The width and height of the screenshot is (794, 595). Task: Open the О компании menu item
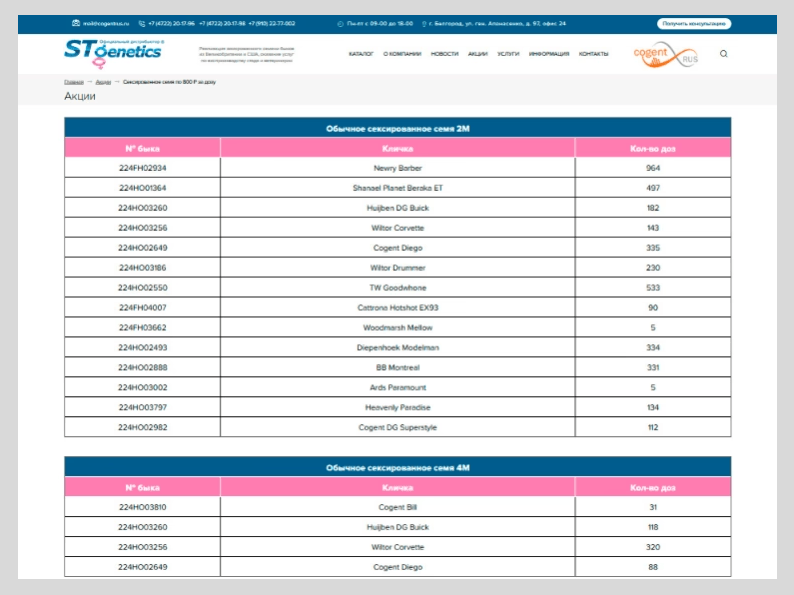pos(402,54)
